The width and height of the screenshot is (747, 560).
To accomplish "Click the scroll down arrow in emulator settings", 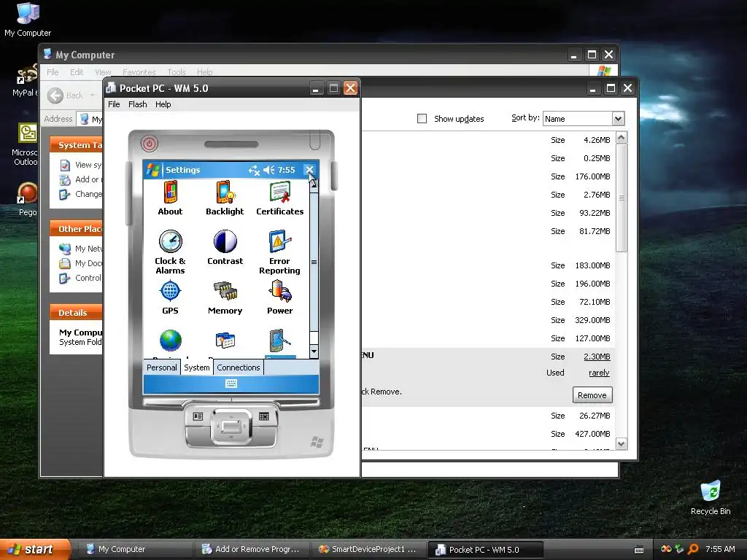I will click(314, 351).
